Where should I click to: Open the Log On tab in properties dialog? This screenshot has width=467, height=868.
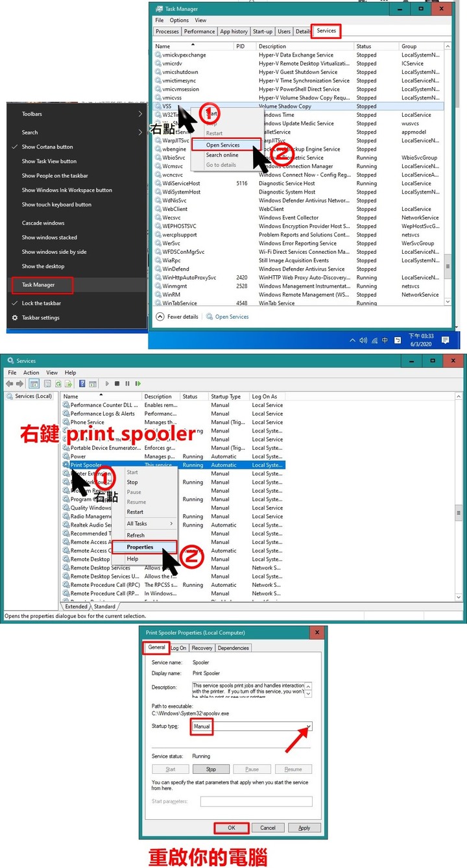click(178, 648)
